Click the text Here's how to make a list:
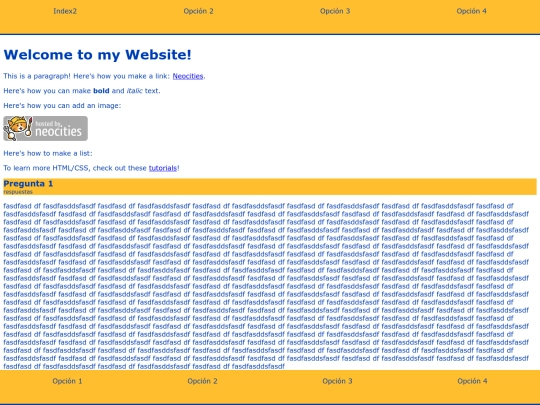 coord(48,153)
